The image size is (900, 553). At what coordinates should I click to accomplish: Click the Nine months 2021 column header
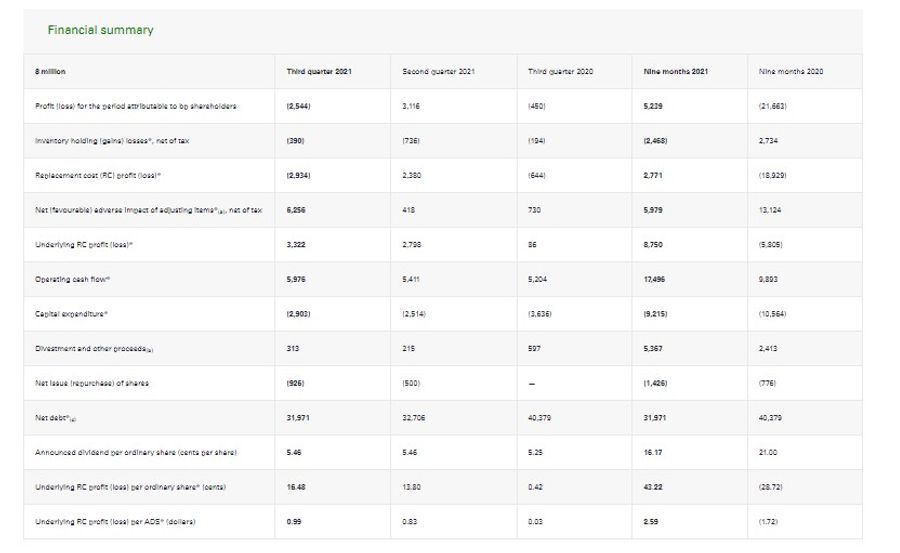(676, 72)
